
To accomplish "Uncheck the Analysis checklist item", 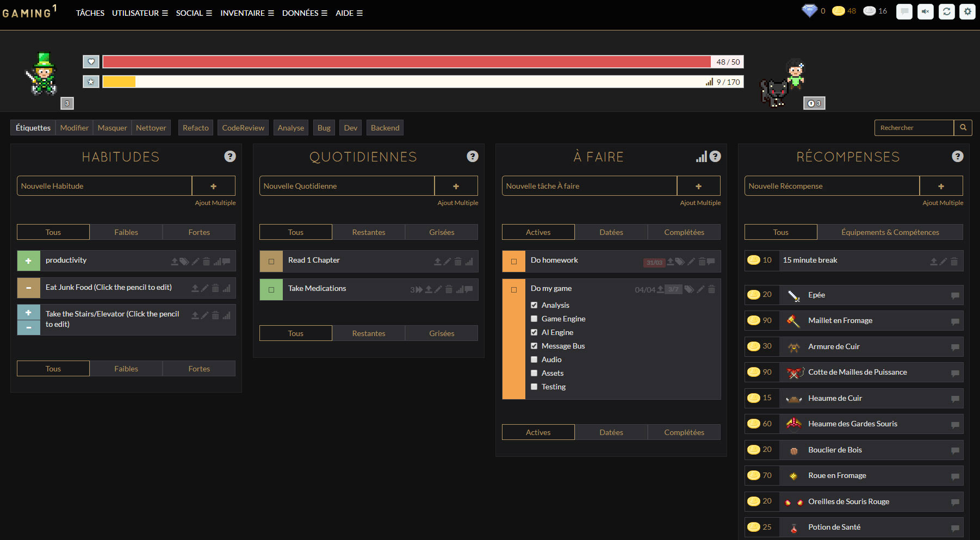I will click(x=534, y=305).
